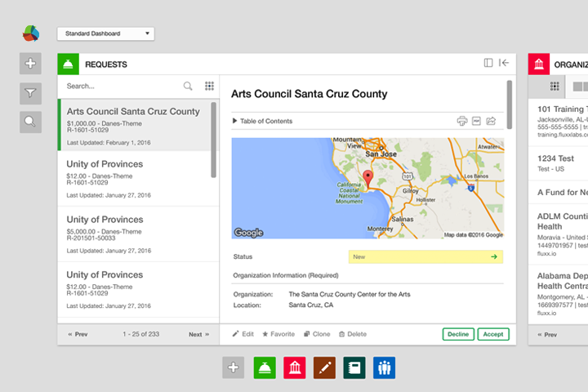Click the Search input field
This screenshot has height=392, width=588.
point(121,86)
